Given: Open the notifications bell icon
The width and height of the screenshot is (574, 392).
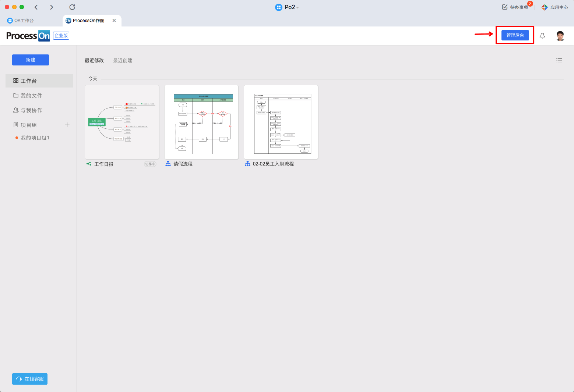Looking at the screenshot, I should (x=542, y=36).
